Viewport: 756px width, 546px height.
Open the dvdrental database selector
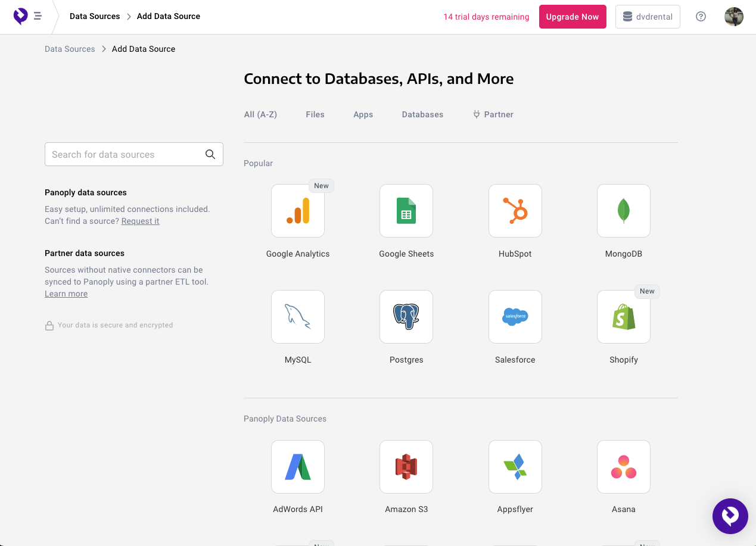648,17
